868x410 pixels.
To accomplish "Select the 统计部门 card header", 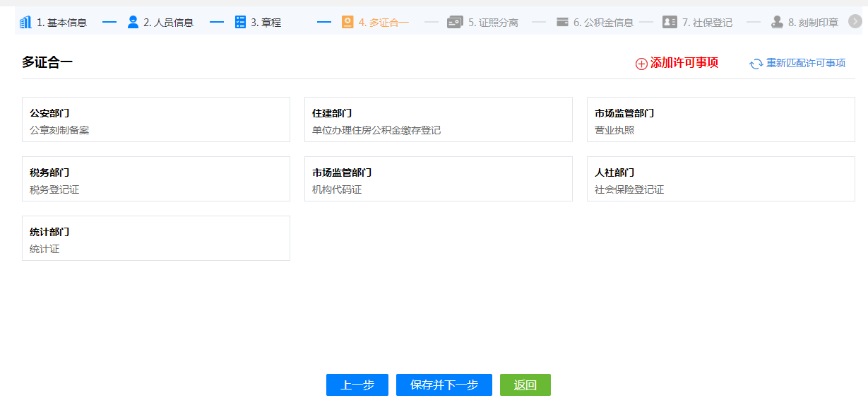I will coord(49,232).
